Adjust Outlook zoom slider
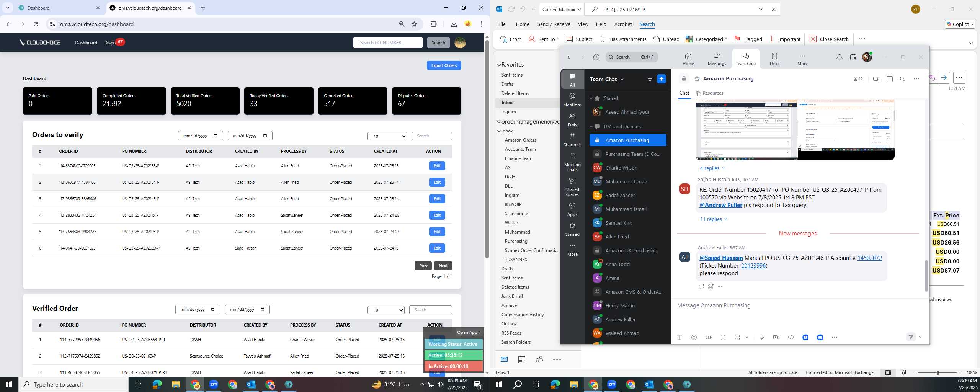The image size is (980, 392). (x=938, y=372)
